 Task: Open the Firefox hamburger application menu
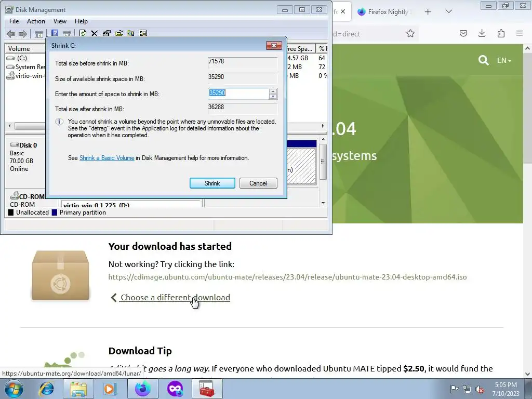point(520,33)
